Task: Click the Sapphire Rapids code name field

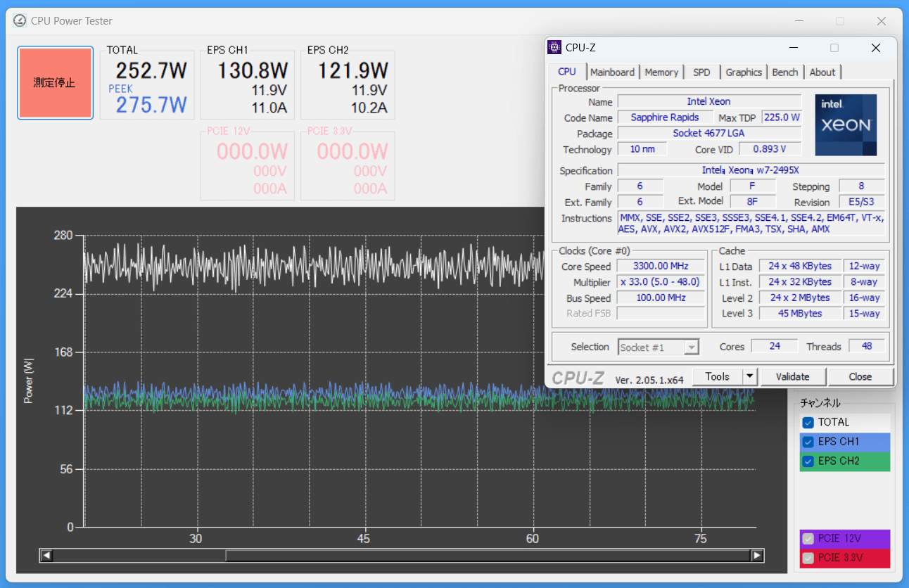Action: [x=665, y=117]
